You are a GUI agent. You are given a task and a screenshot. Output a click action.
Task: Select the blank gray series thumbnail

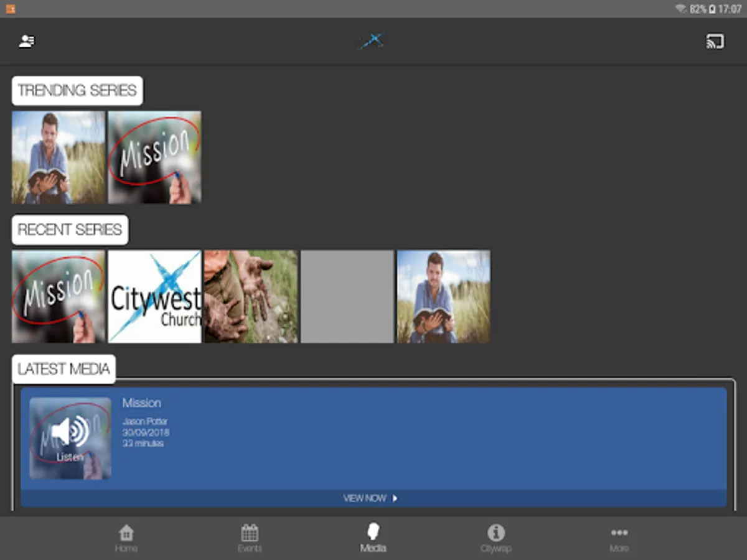347,297
